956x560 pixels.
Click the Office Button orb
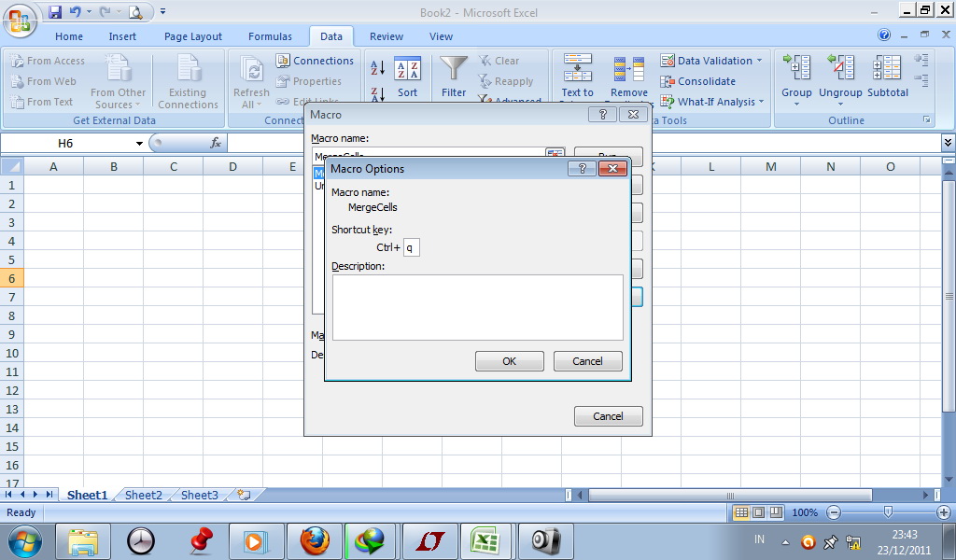click(20, 21)
